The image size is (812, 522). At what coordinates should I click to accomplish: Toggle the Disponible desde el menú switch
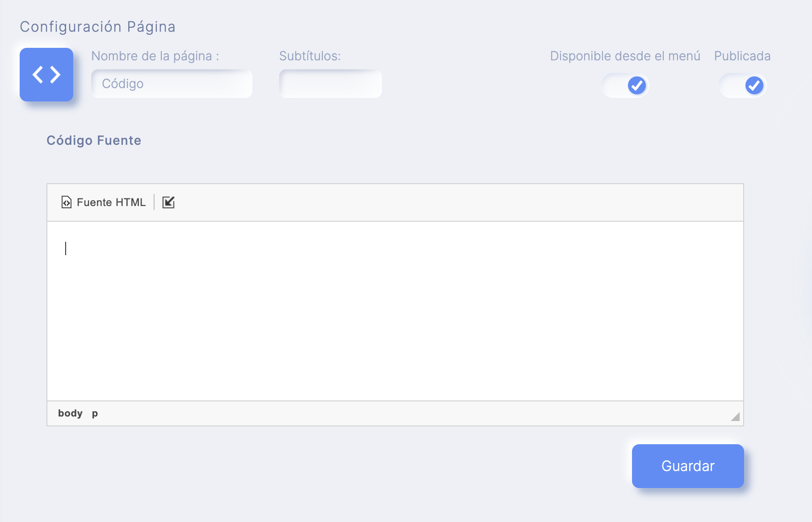pos(625,85)
